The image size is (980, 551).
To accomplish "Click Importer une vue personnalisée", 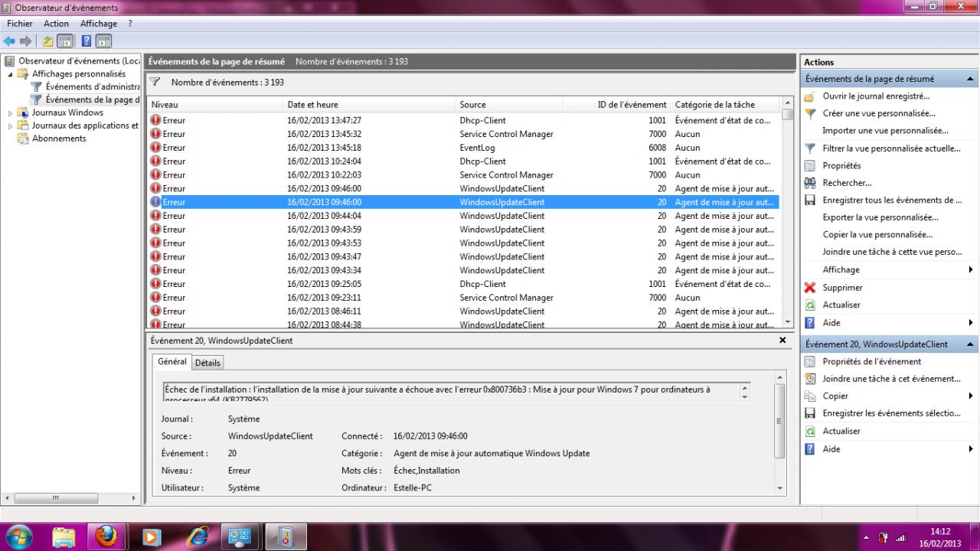I will pyautogui.click(x=885, y=131).
